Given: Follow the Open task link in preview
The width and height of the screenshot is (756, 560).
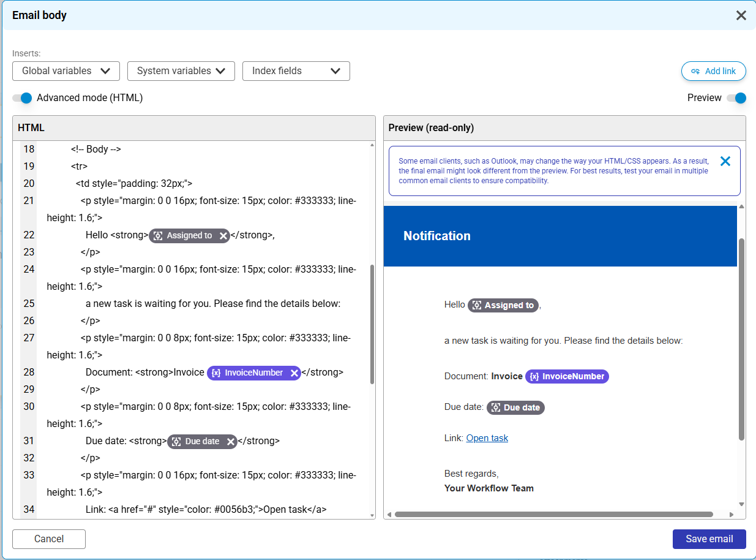Looking at the screenshot, I should click(x=487, y=438).
